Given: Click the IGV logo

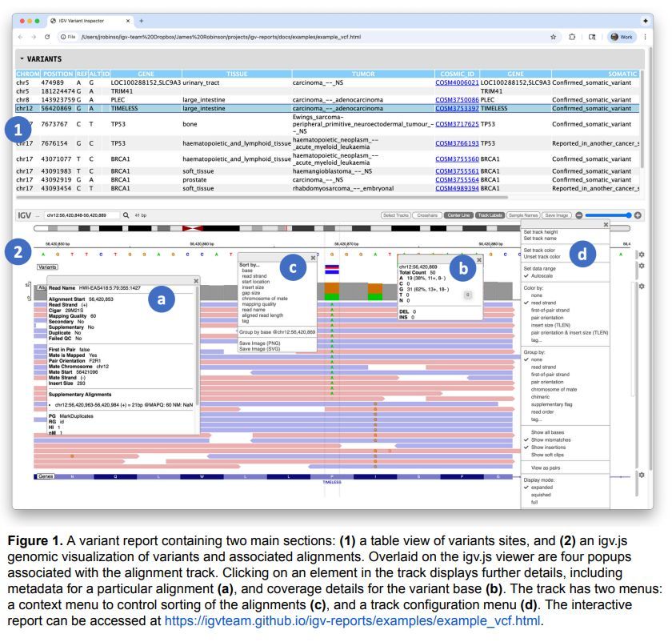Looking at the screenshot, I should tap(24, 215).
